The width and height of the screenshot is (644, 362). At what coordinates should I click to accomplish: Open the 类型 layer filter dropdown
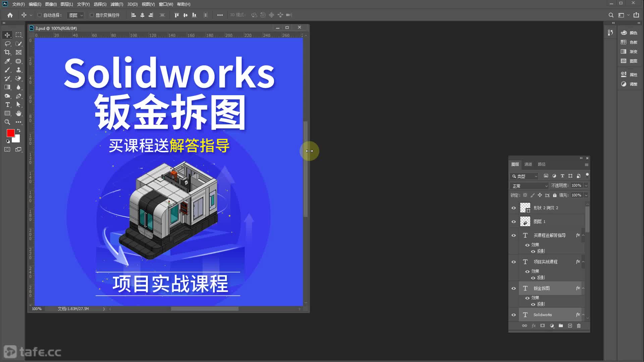524,176
